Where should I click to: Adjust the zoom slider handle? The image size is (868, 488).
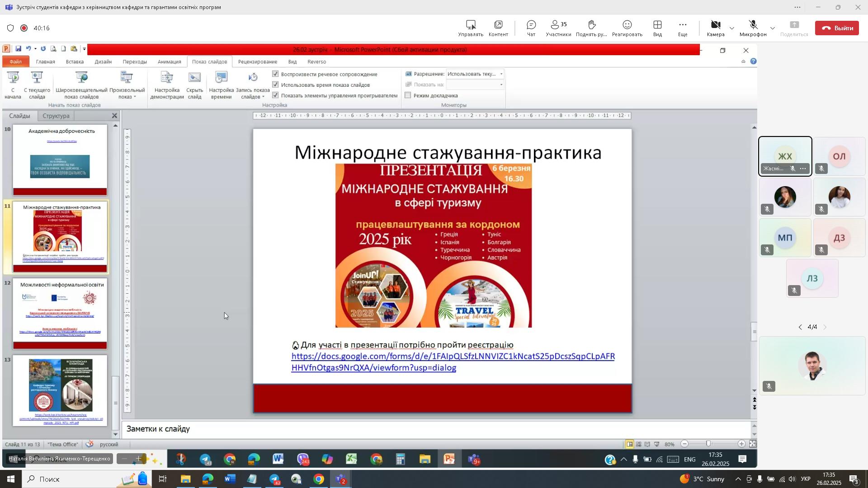[708, 444]
